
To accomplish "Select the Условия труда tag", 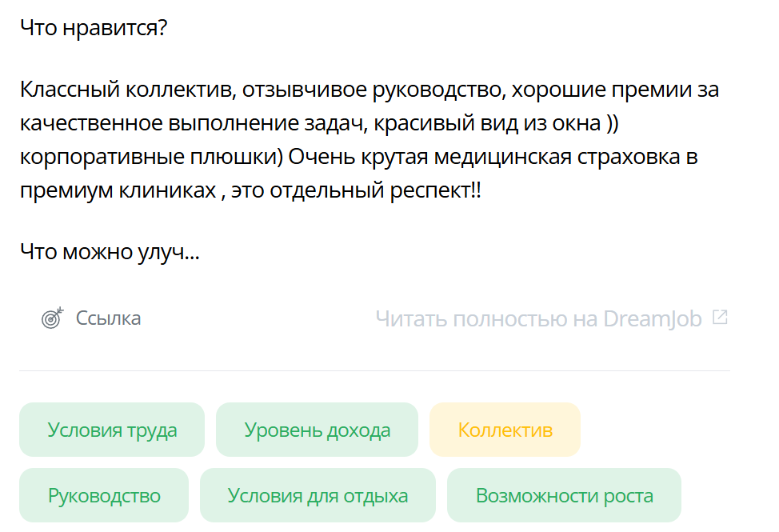I will point(112,430).
